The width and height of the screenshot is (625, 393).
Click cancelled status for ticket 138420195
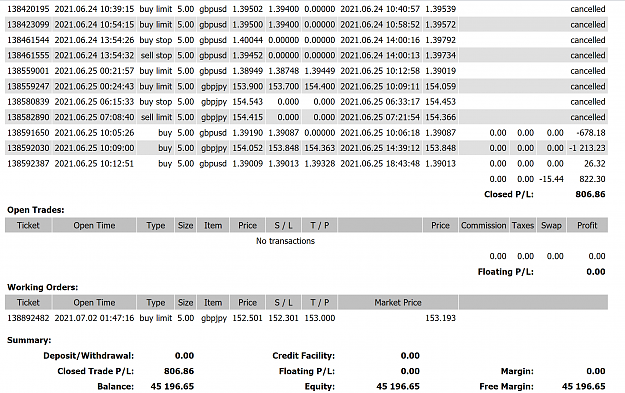588,9
